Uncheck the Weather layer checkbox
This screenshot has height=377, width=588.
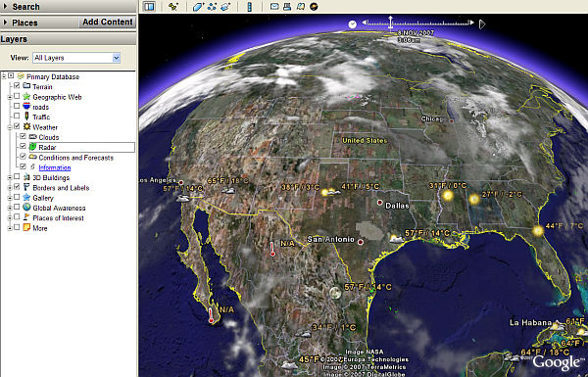[17, 126]
